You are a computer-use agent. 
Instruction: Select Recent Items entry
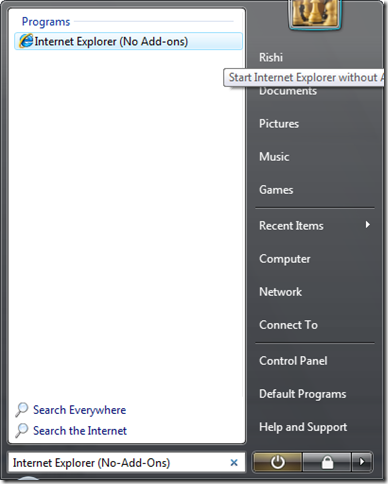291,226
